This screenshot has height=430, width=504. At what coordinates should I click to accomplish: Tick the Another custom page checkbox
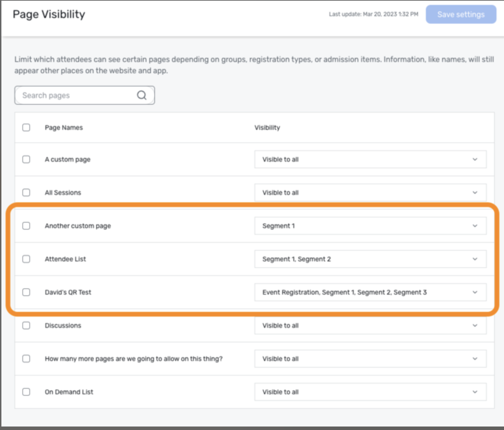tap(26, 226)
